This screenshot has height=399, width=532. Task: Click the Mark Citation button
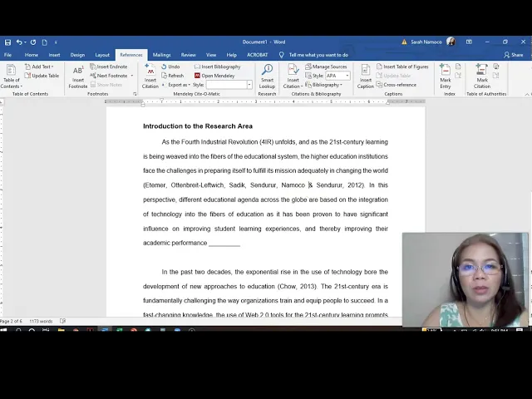click(482, 76)
